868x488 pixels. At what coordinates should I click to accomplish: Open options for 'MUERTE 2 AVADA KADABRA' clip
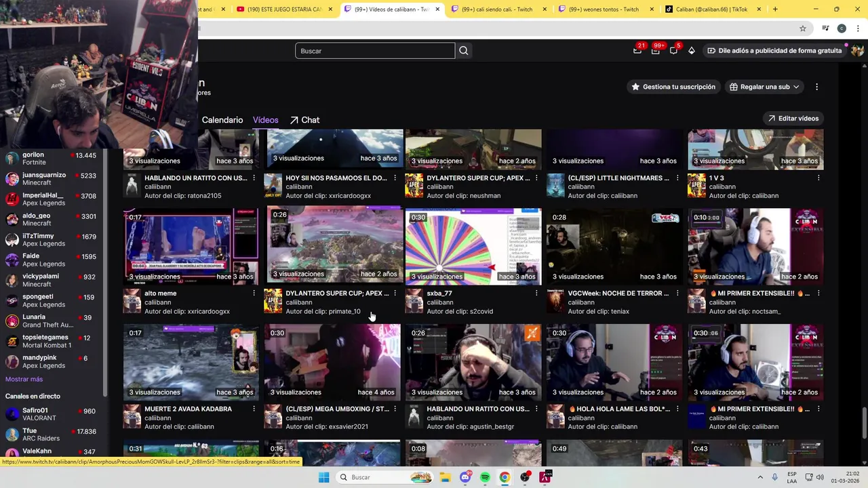coord(254,409)
